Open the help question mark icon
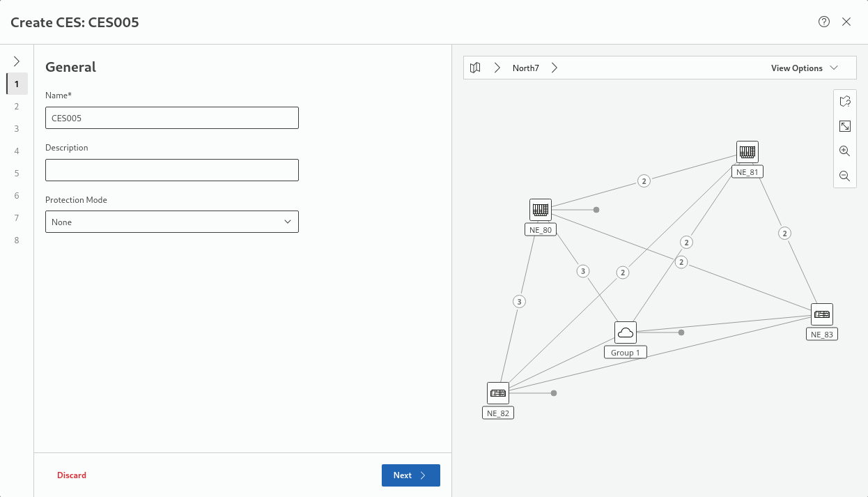The height and width of the screenshot is (497, 868). coord(824,22)
